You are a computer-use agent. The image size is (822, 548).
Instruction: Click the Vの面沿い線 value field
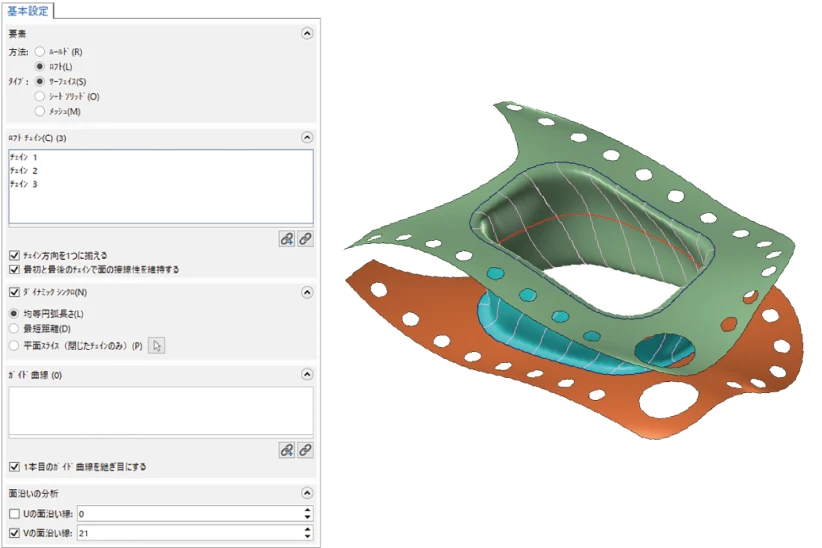[180, 533]
